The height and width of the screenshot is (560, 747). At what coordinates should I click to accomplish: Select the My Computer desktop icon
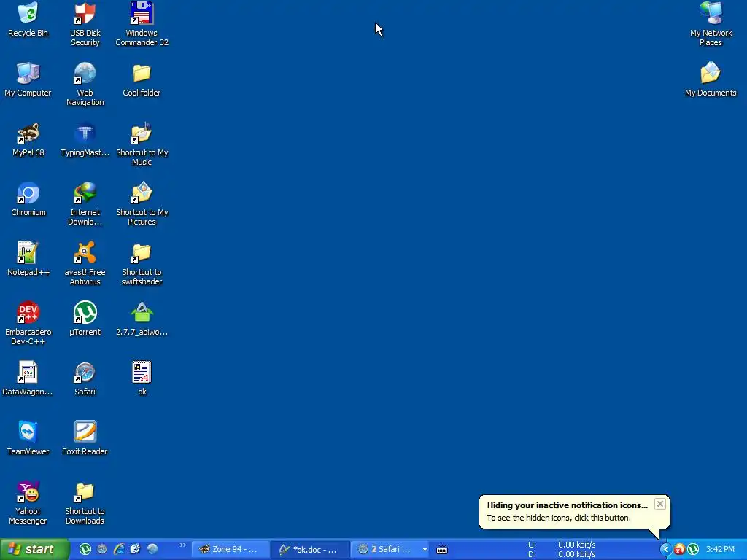[x=28, y=79]
